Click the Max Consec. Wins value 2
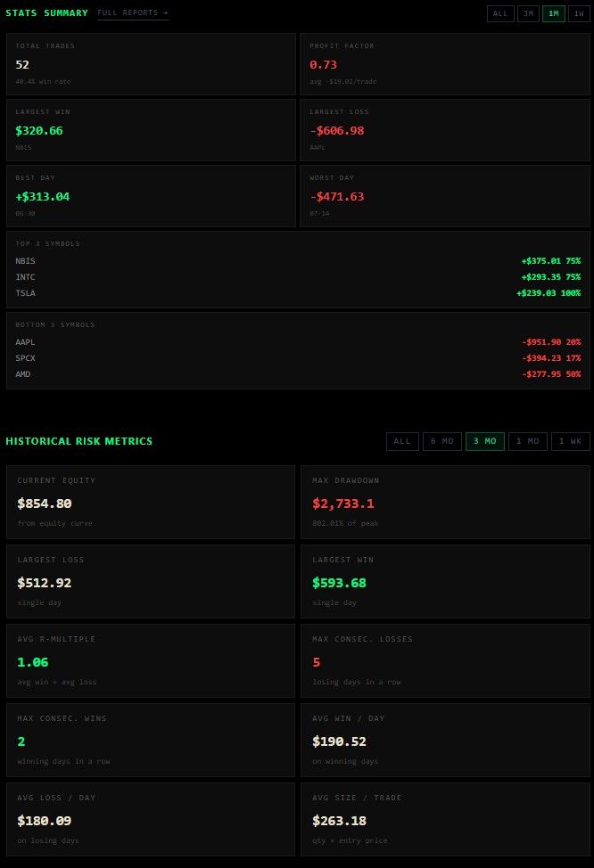Screen dimensions: 594x868 (x=21, y=741)
